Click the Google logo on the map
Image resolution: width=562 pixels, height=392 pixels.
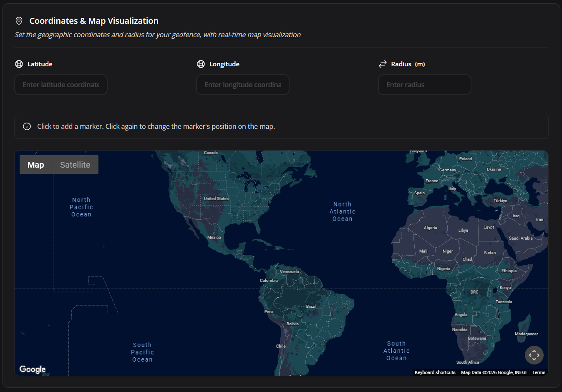(33, 369)
